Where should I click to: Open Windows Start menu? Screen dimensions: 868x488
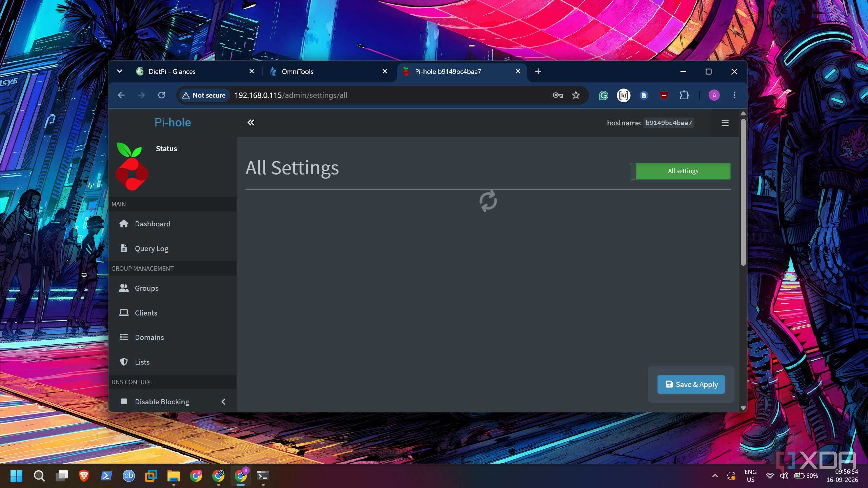(16, 476)
